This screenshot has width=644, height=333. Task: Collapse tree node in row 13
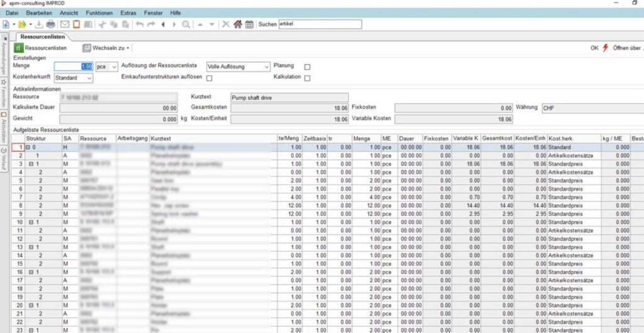(31, 247)
